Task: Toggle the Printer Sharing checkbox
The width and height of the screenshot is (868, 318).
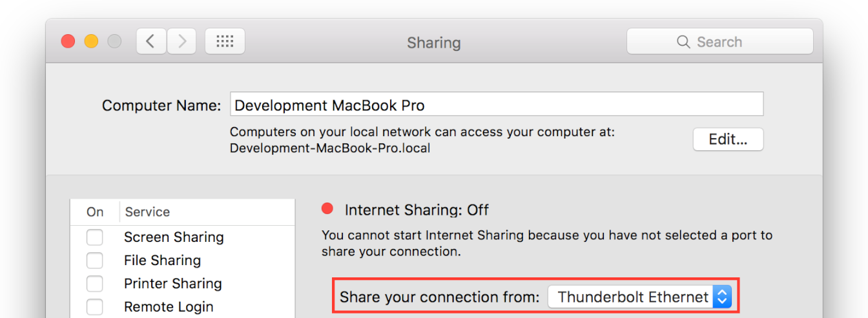Action: (x=95, y=284)
